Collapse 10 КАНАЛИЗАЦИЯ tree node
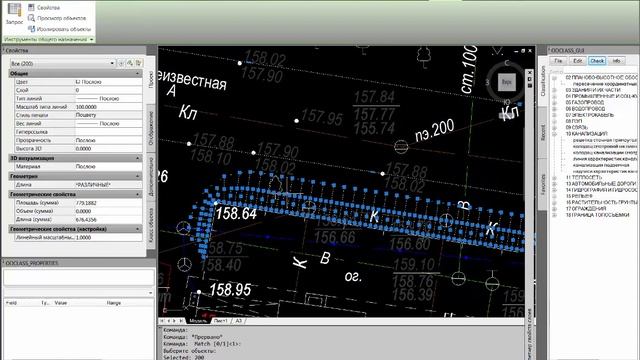The height and width of the screenshot is (360, 640). coord(555,134)
